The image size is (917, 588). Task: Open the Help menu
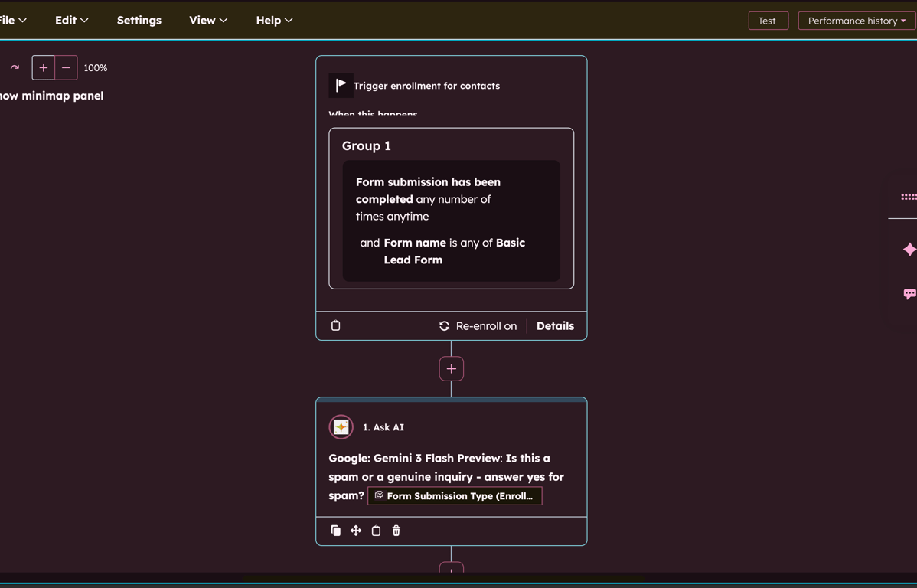pos(273,20)
